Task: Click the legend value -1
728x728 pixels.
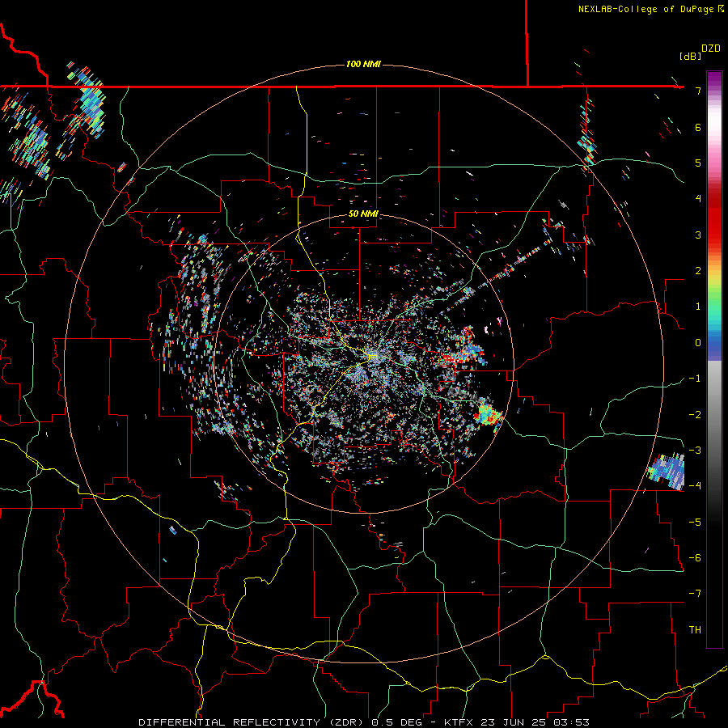Action: pos(695,379)
